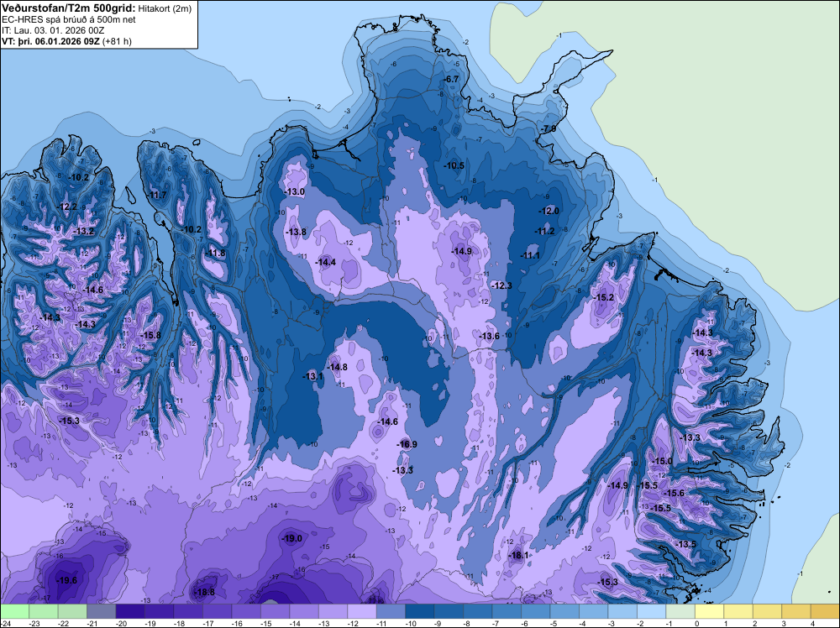Click the -18.8 temperature label

[x=205, y=592]
